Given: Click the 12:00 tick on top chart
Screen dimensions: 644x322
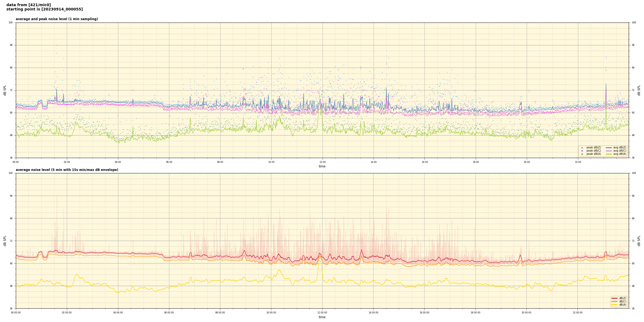Looking at the screenshot, I should [323, 162].
